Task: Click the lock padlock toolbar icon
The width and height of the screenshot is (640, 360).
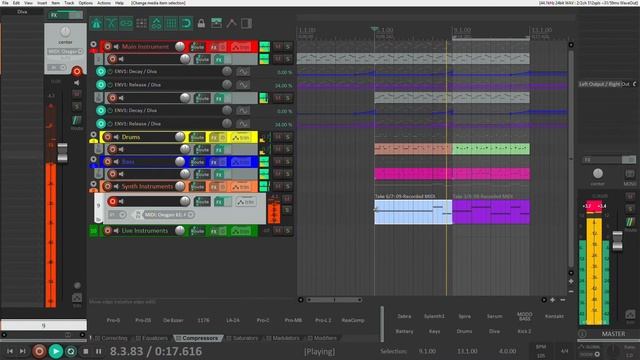Action: click(x=201, y=23)
